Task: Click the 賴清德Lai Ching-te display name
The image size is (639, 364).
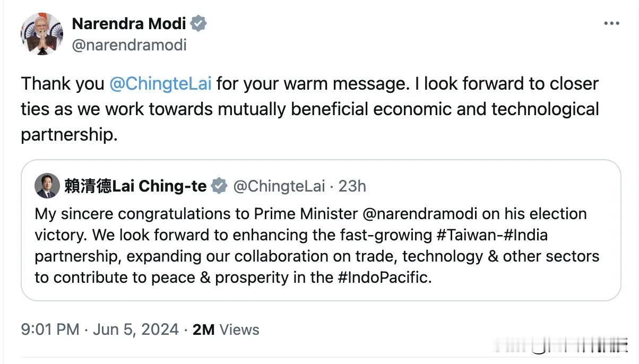Action: coord(135,186)
